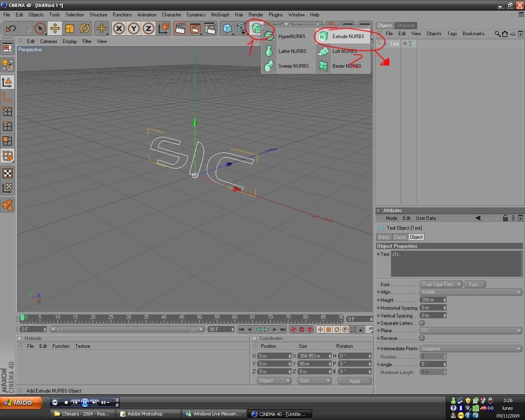This screenshot has width=525, height=420.
Task: Click the viewport layout icon in left palette
Action: (7, 48)
